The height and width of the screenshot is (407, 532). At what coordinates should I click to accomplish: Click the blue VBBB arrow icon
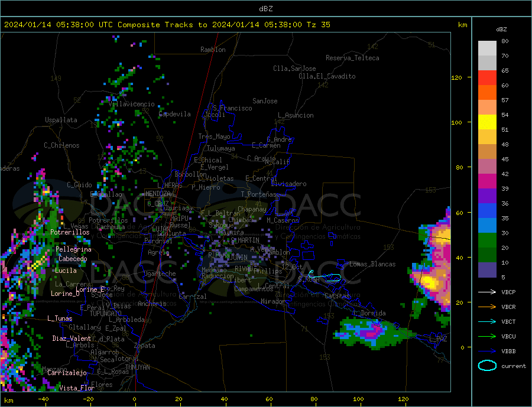coord(487,351)
